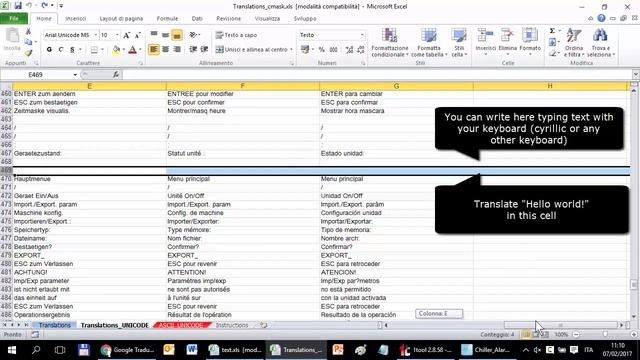Click the insert new worksheet tab icon
Viewport: 640px width, 360px height.
(264, 325)
